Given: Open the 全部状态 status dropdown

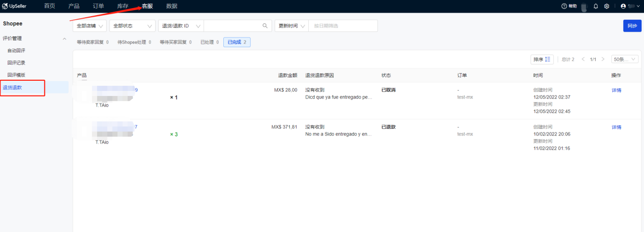Looking at the screenshot, I should 132,26.
